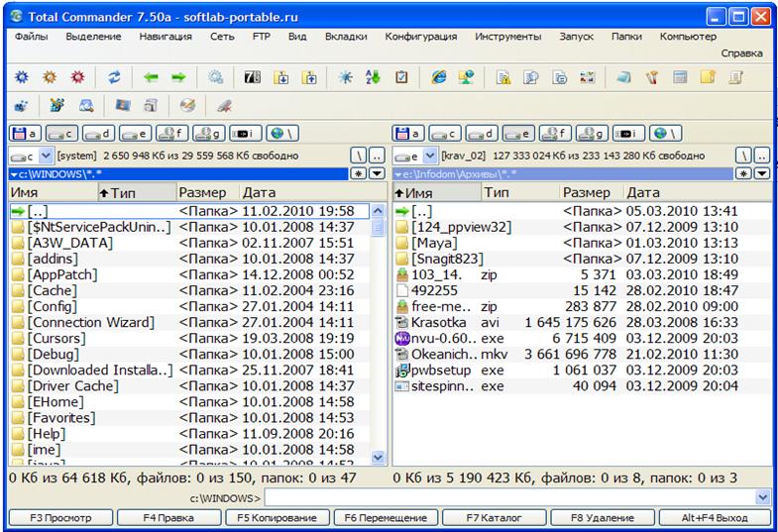Screen dimensions: 778x532
Task: Click F4 Правка button
Action: click(x=168, y=517)
